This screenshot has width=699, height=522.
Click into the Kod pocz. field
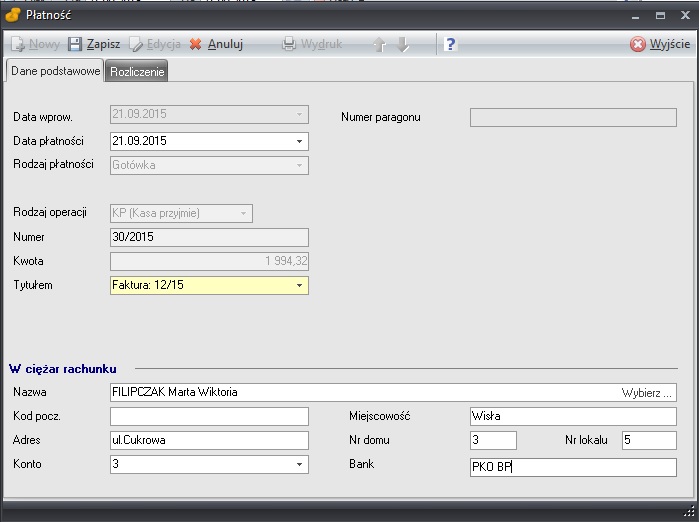pos(208,416)
